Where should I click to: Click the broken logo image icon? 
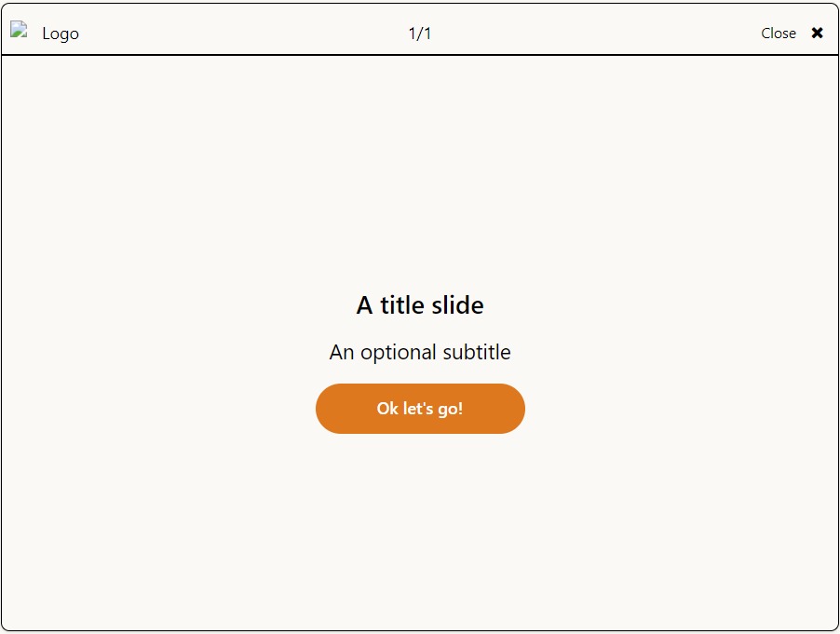19,30
